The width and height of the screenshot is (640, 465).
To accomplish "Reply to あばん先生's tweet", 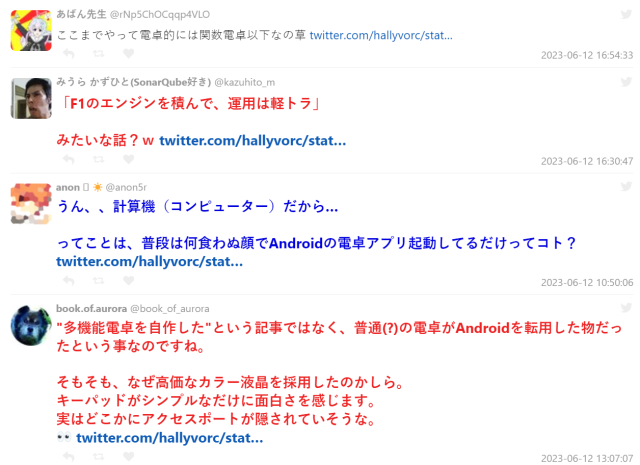I will click(69, 53).
